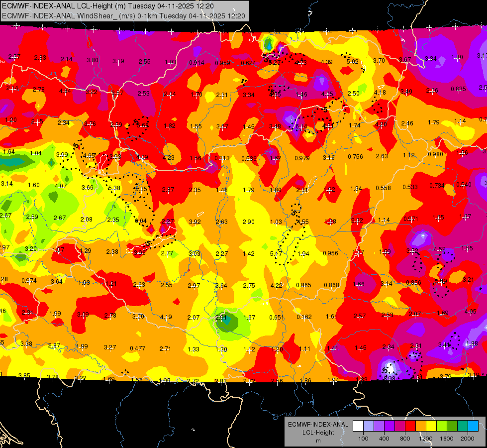
Task: Click the wind shear value 4.19
Action: coord(166,317)
